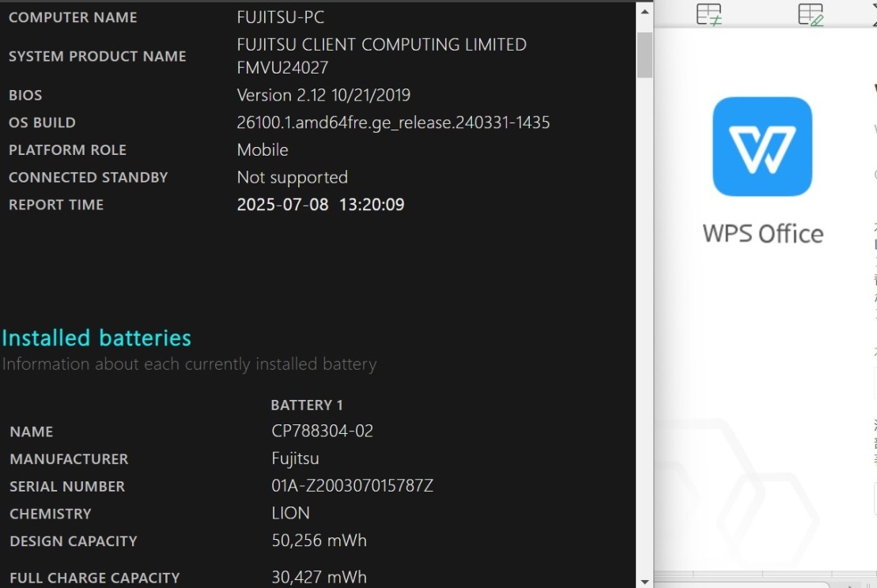Click the battery "NAME" row label
This screenshot has width=877, height=588.
(x=32, y=432)
